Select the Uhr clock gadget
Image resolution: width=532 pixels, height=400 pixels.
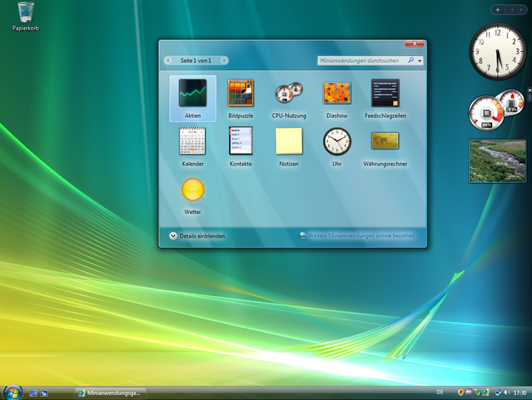[337, 147]
